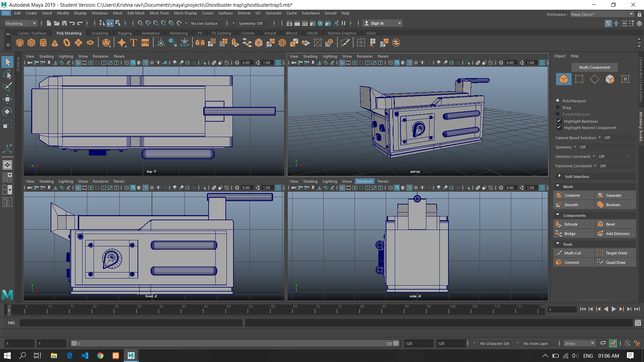Create a polygon cone from shelf
Viewport: 644px width, 362px height.
click(x=55, y=43)
